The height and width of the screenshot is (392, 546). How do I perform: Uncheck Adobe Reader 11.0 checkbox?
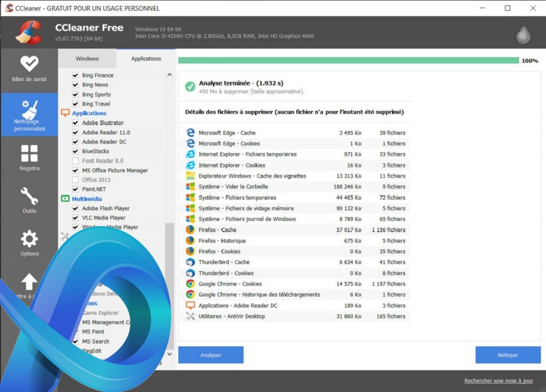pyautogui.click(x=75, y=132)
